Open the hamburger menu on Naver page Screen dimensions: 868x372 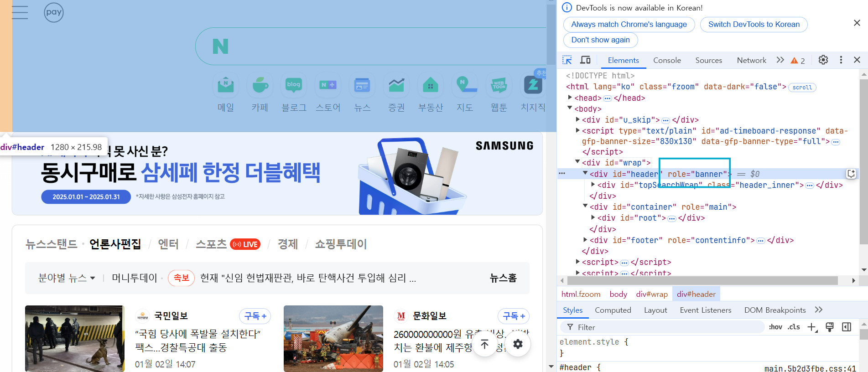[20, 12]
